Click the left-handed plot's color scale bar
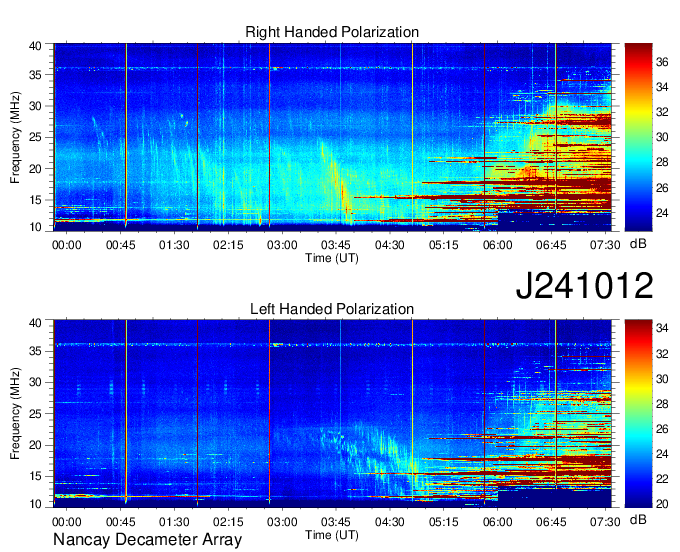 tap(638, 414)
